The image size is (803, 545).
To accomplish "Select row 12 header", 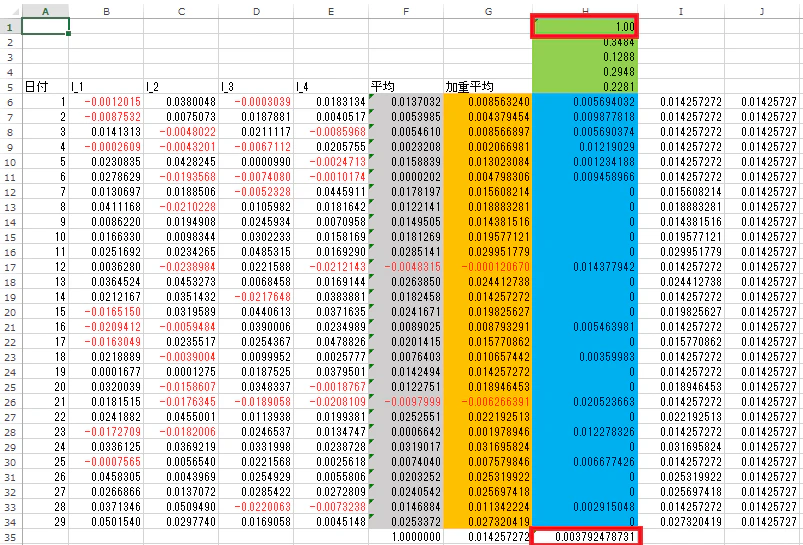I will point(11,192).
